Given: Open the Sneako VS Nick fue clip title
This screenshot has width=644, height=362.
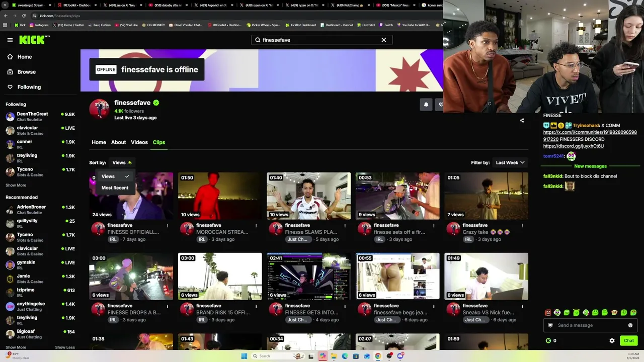Looking at the screenshot, I should (x=489, y=313).
